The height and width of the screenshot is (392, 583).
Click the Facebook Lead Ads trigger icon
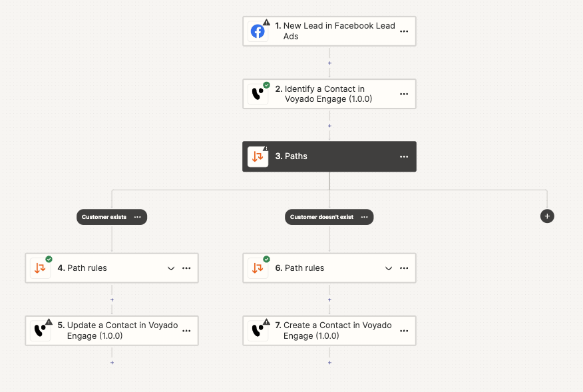[x=258, y=31]
